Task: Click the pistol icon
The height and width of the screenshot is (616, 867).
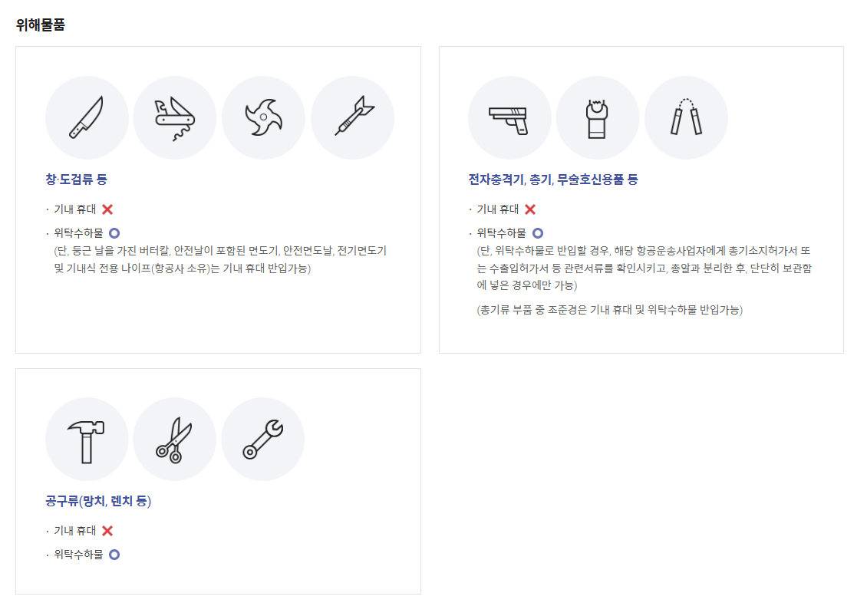Action: click(x=509, y=117)
